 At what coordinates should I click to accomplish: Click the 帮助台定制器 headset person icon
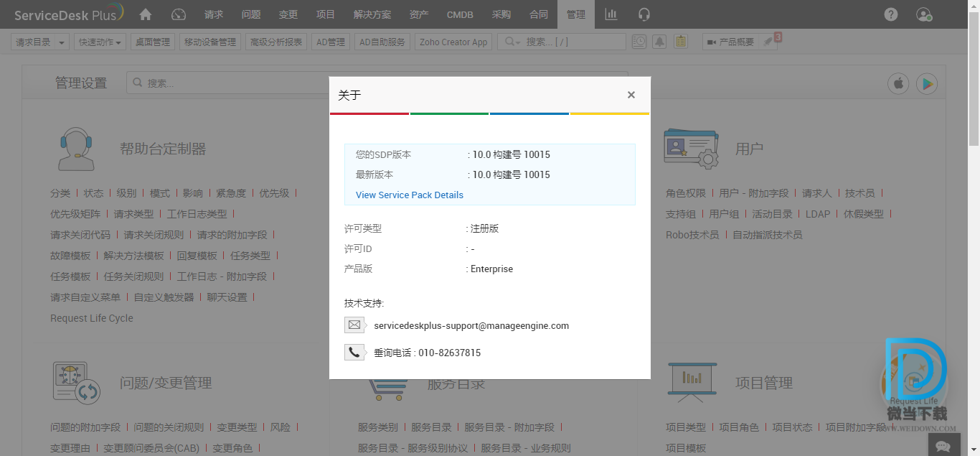tap(76, 149)
